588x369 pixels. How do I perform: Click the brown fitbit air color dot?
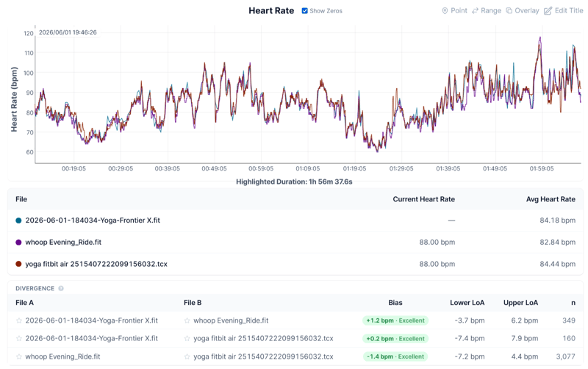pos(18,264)
